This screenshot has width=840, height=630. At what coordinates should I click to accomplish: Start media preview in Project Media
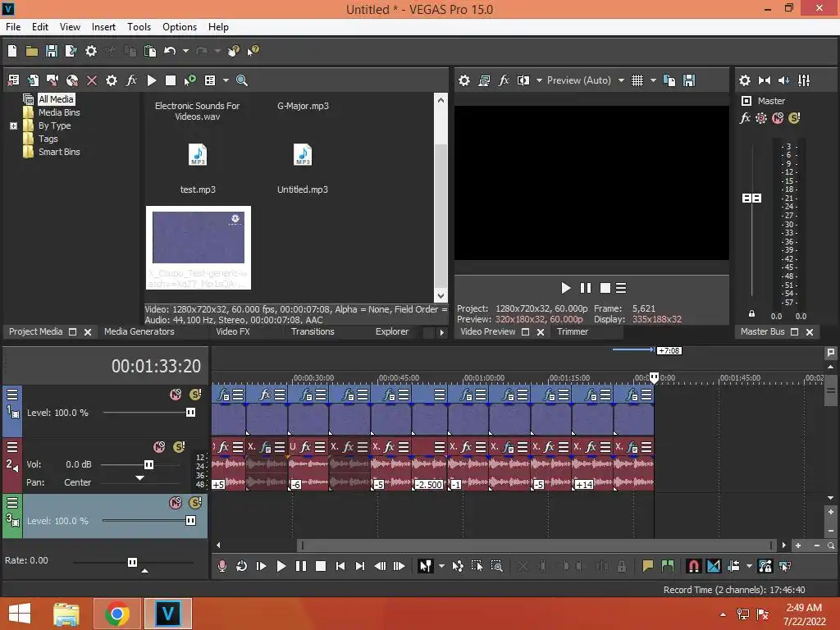coord(152,80)
